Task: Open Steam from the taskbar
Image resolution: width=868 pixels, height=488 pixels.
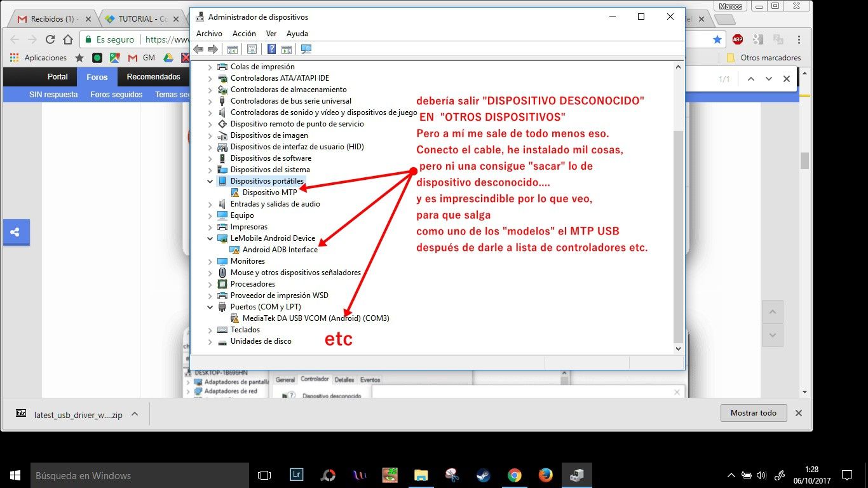Action: pyautogui.click(x=484, y=475)
